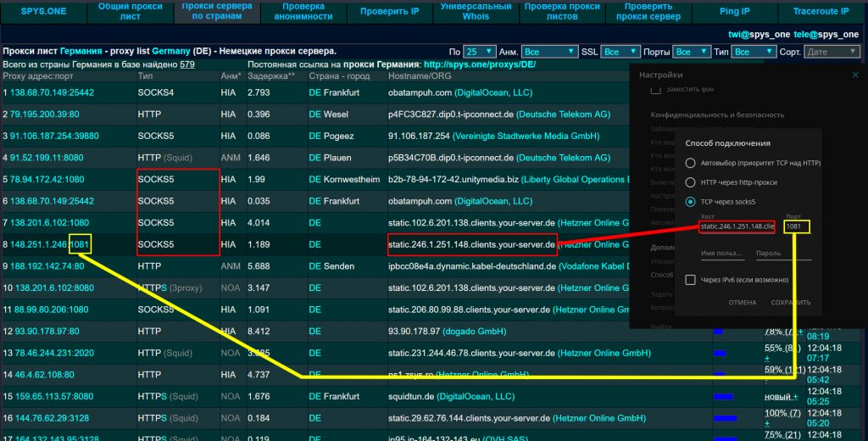The image size is (868, 441).
Task: Select Автовыбор connection method radio button
Action: coord(691,163)
